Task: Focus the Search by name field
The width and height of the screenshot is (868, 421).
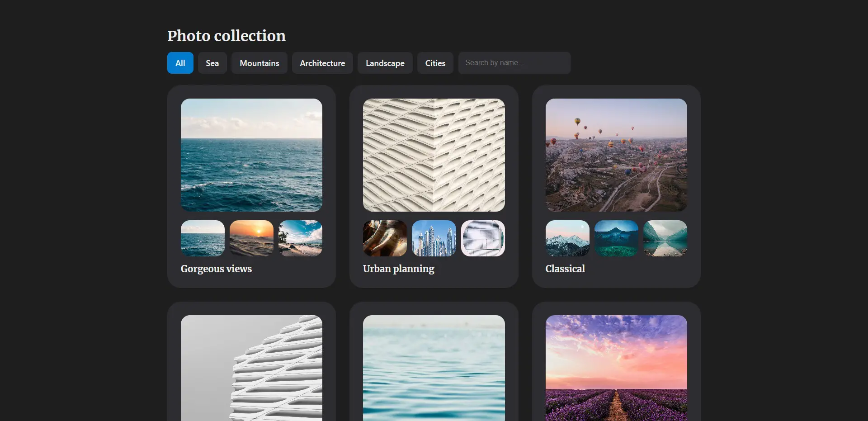Action: (x=514, y=63)
